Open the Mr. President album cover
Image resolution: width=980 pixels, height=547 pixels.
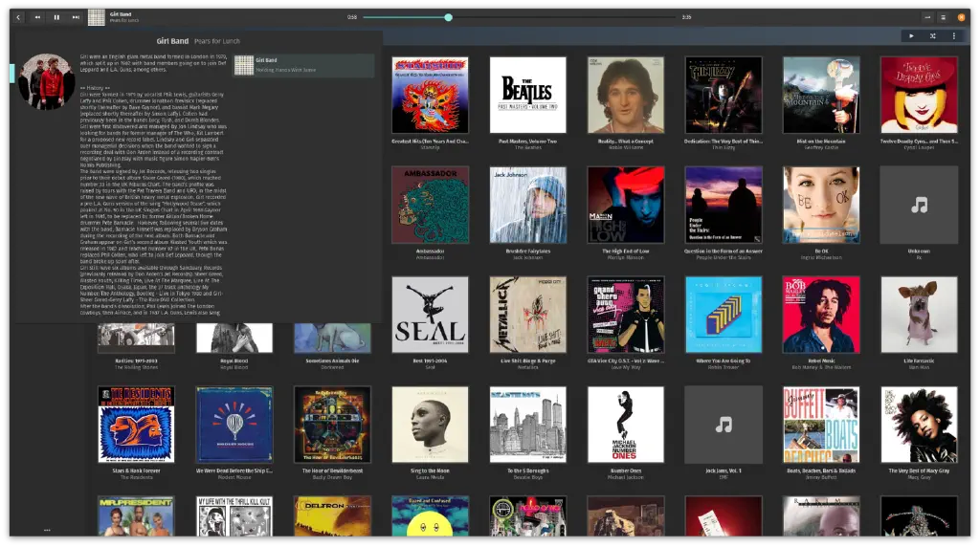136,516
